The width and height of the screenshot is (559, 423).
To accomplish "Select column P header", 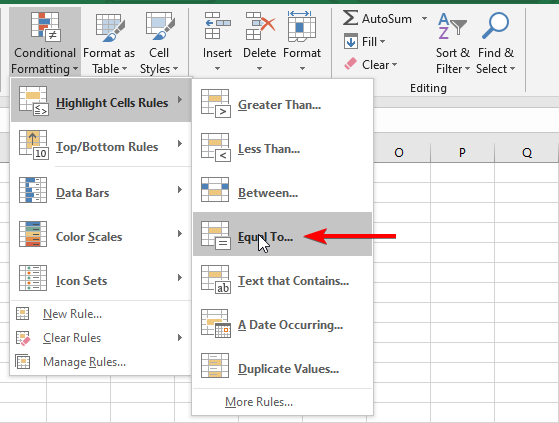I will (x=462, y=153).
